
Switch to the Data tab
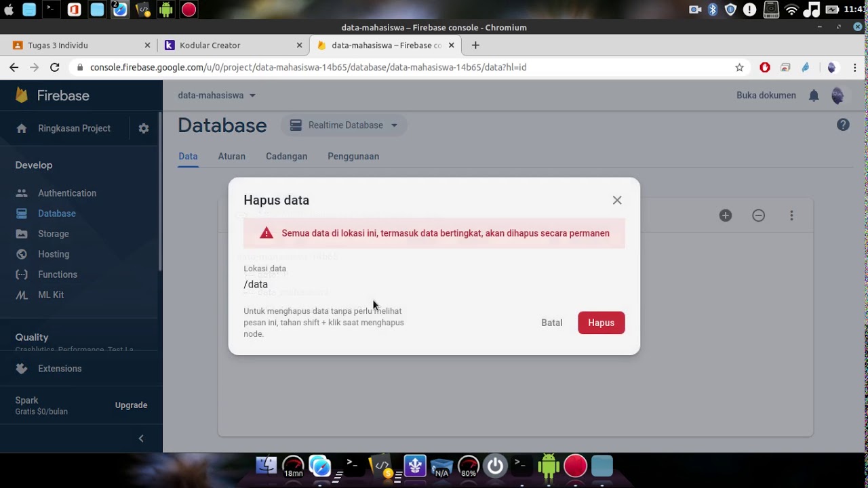(x=188, y=157)
